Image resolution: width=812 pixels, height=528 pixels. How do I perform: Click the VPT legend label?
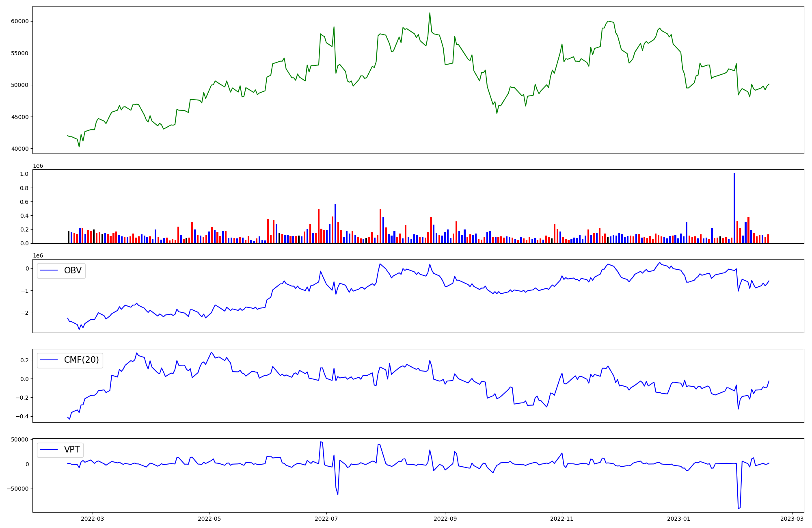(x=72, y=450)
